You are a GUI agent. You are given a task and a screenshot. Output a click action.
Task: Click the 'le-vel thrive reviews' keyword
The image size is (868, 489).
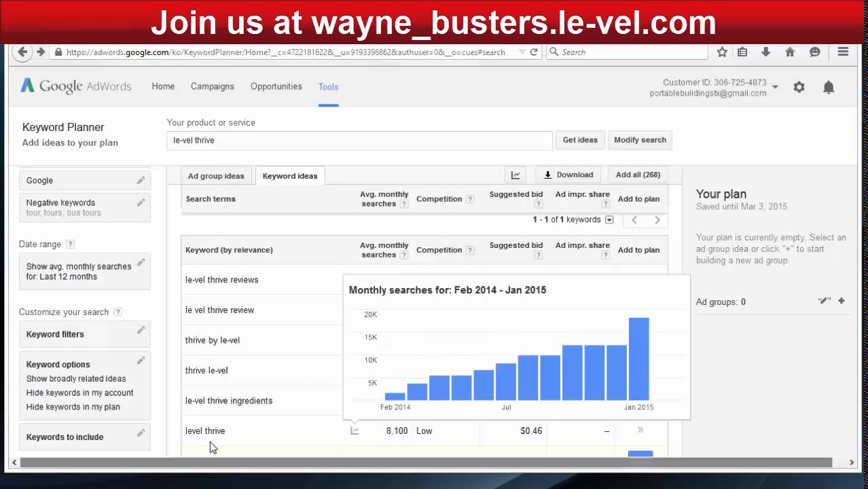pos(221,280)
